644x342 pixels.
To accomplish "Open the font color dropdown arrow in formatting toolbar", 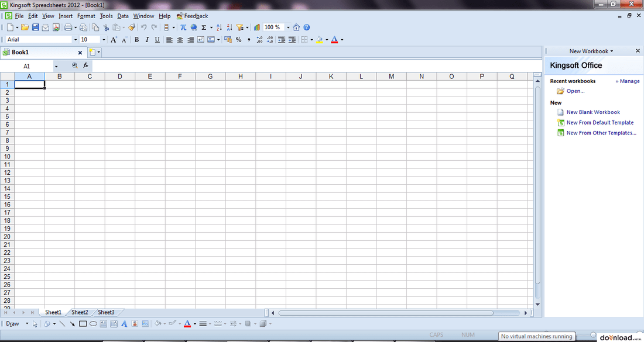I will [x=342, y=40].
